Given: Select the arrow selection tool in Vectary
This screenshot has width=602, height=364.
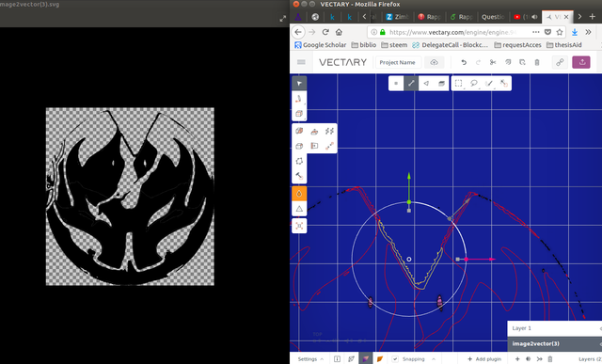Looking at the screenshot, I should click(x=299, y=84).
